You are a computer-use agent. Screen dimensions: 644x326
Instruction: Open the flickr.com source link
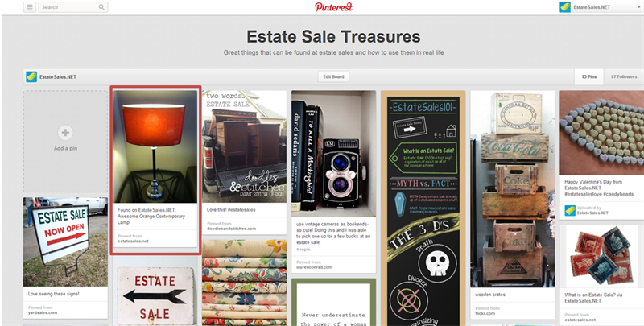[485, 313]
